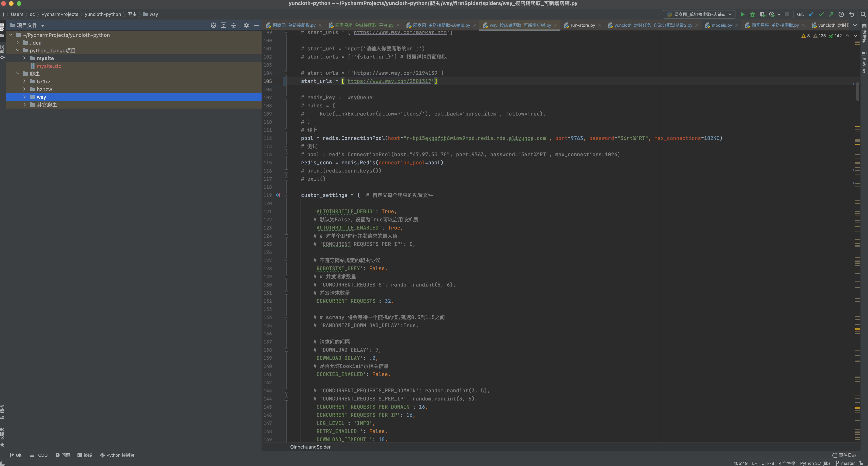Run the current configuration with green play icon
Viewport: 868px width, 466px height.
(x=742, y=15)
